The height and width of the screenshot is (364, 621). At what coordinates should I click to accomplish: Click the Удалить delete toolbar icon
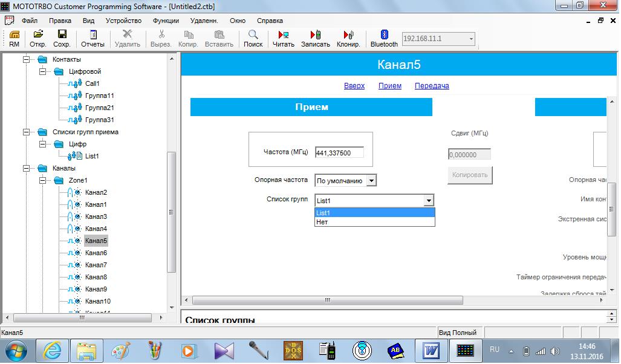coord(128,39)
